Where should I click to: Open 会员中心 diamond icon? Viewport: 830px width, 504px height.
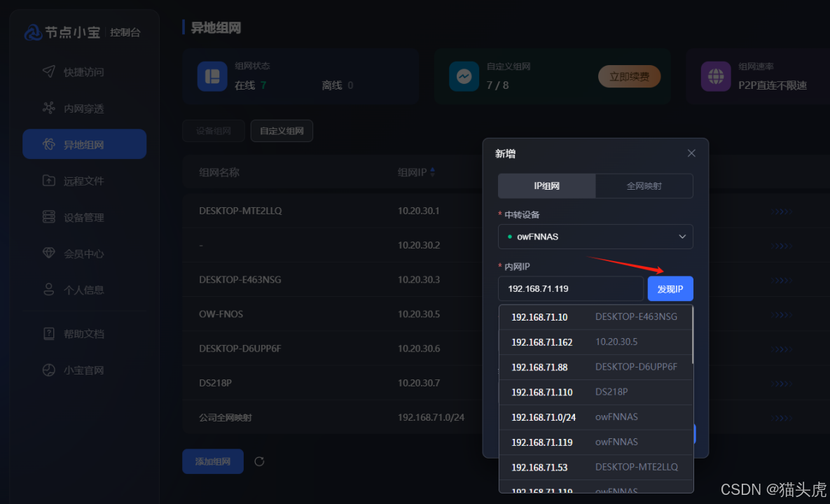[48, 253]
